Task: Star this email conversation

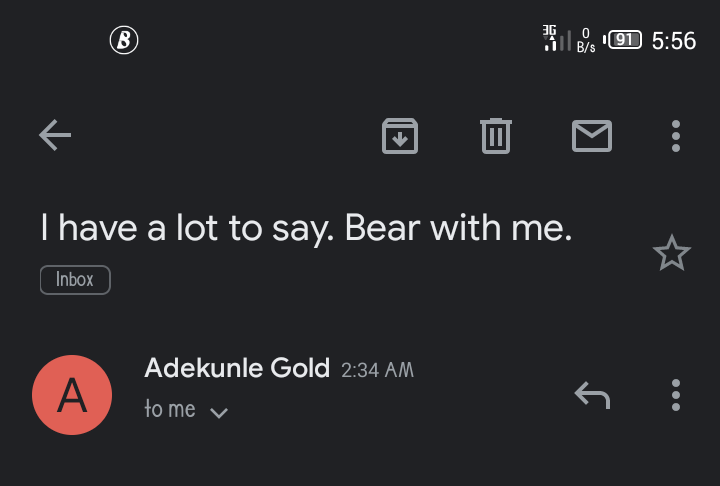Action: (x=671, y=253)
